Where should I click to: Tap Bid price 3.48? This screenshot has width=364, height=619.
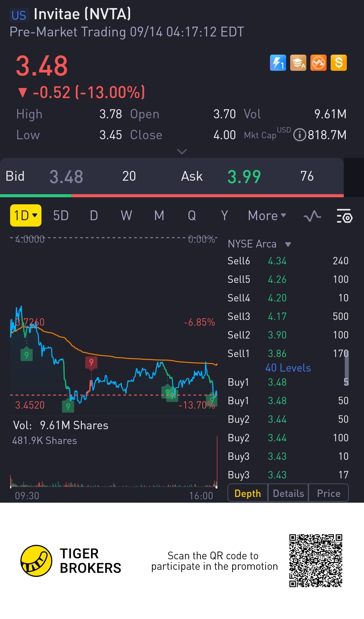coord(66,177)
